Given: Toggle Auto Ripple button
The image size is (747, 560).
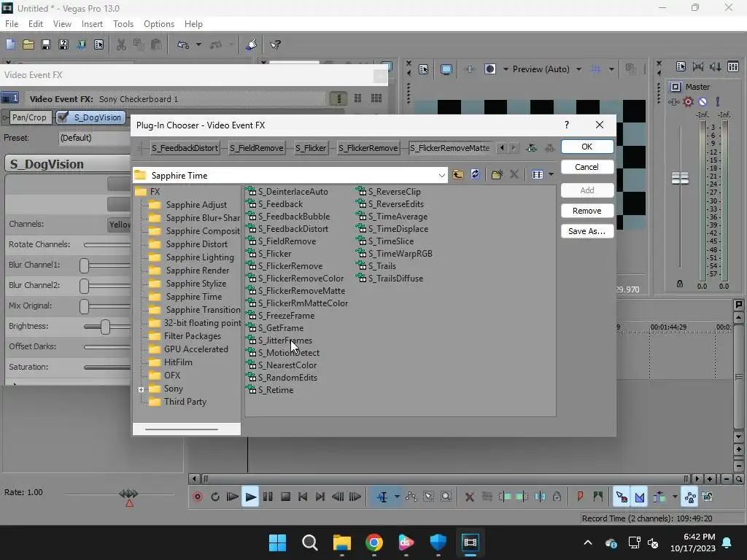Looking at the screenshot, I should [x=659, y=497].
